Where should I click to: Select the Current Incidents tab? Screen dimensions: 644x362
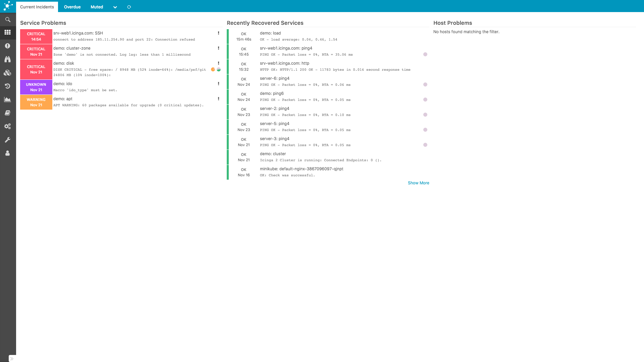click(37, 7)
